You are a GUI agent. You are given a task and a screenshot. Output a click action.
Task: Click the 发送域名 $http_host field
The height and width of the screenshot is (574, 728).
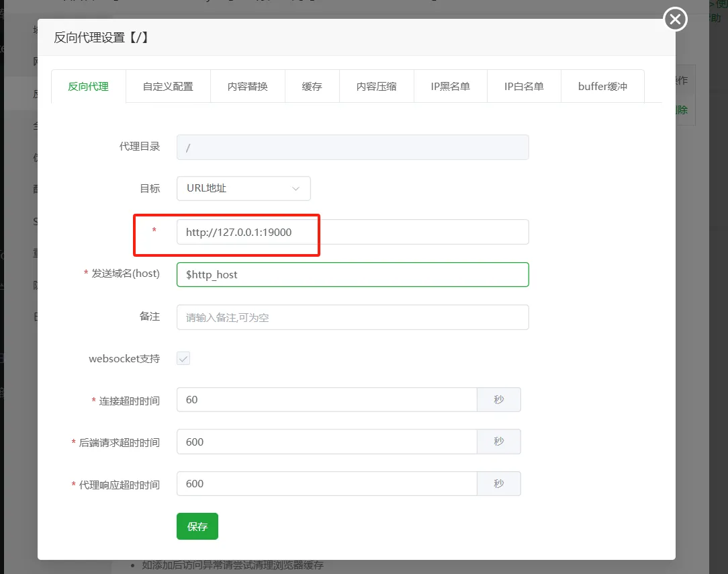(353, 275)
